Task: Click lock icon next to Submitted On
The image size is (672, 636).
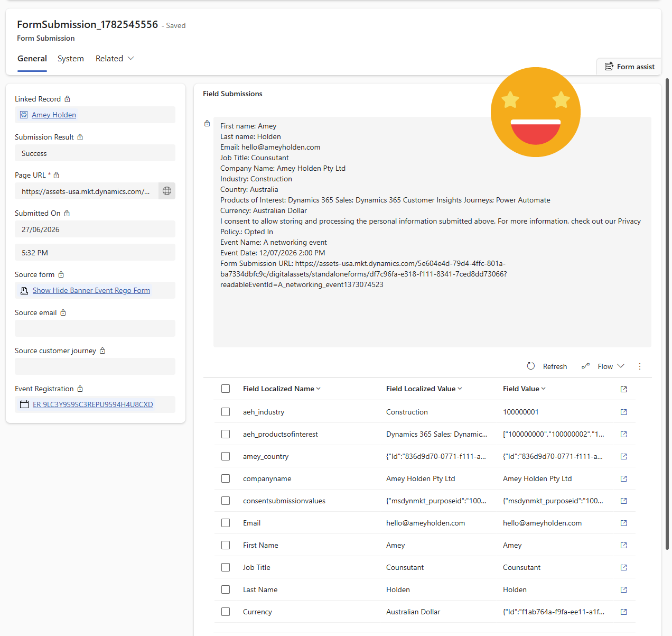Action: click(x=67, y=213)
